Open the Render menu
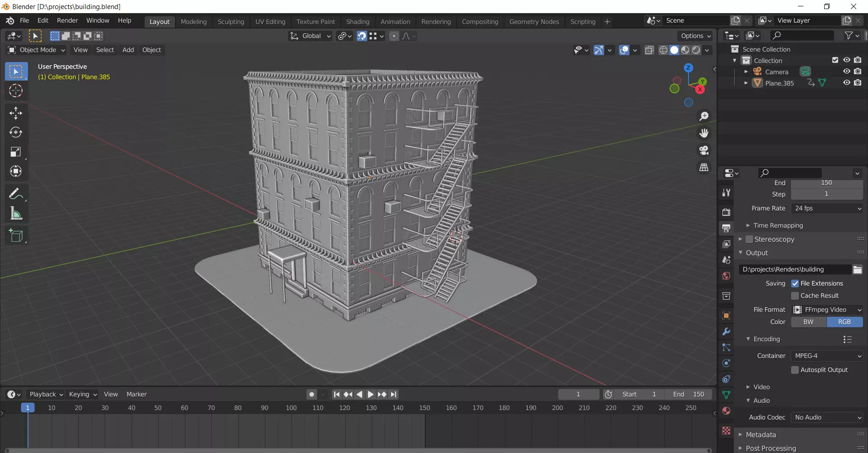Viewport: 868px width, 453px height. click(67, 21)
